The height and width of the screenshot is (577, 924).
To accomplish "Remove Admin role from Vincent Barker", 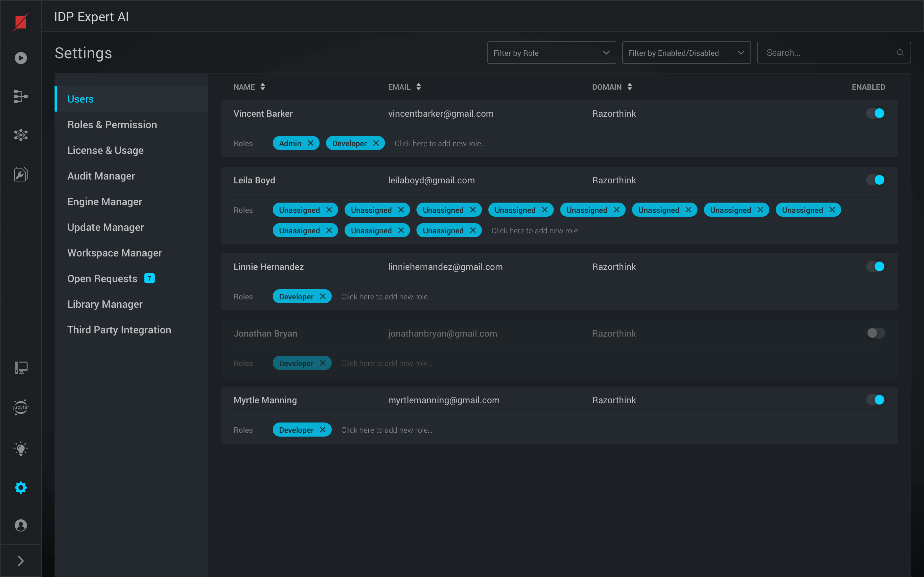I will [x=311, y=143].
